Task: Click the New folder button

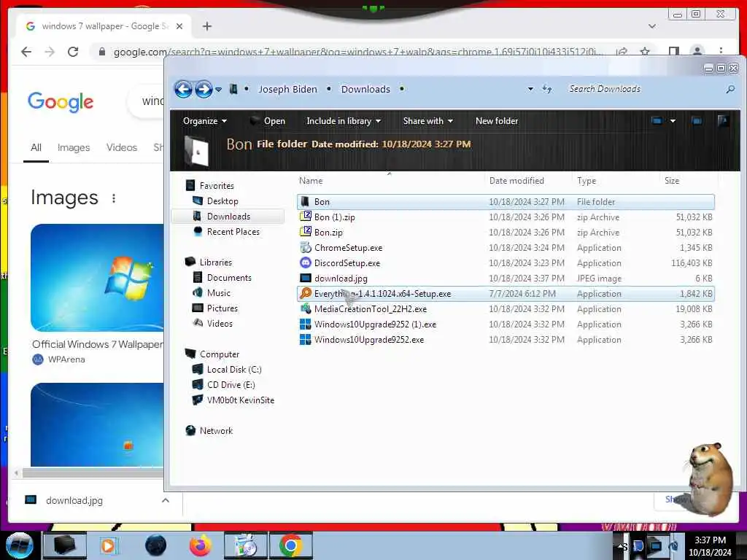Action: 496,121
